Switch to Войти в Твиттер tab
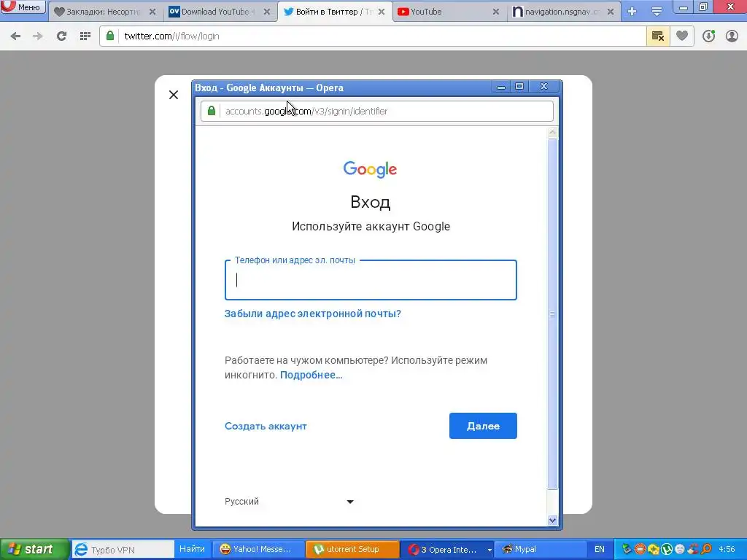Image resolution: width=747 pixels, height=560 pixels. [335, 12]
